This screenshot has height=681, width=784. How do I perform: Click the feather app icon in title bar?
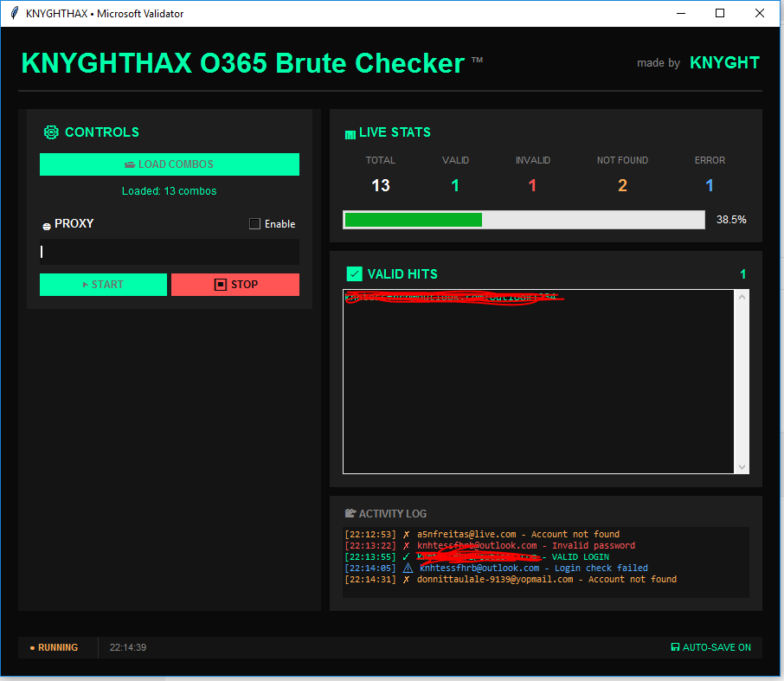tap(14, 14)
